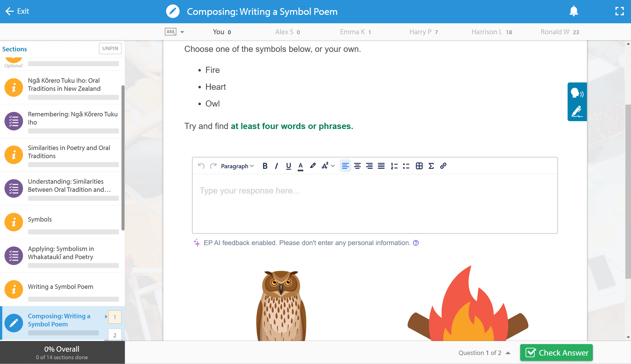Open the Symbols section
The height and width of the screenshot is (364, 631).
pos(40,219)
